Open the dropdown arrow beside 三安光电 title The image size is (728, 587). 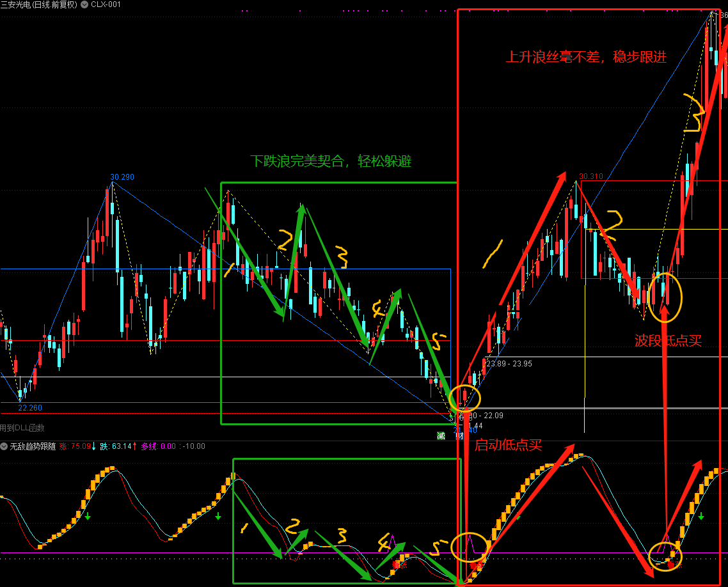(84, 4)
